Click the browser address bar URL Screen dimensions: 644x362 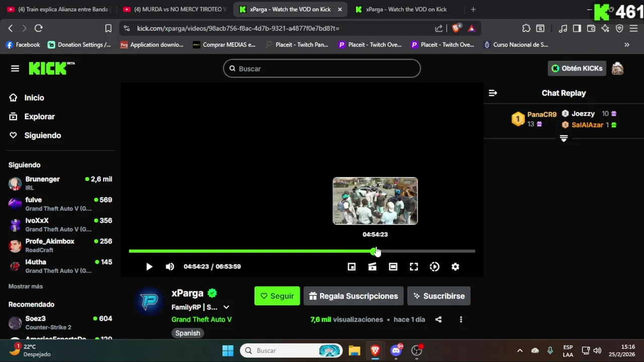(238, 29)
